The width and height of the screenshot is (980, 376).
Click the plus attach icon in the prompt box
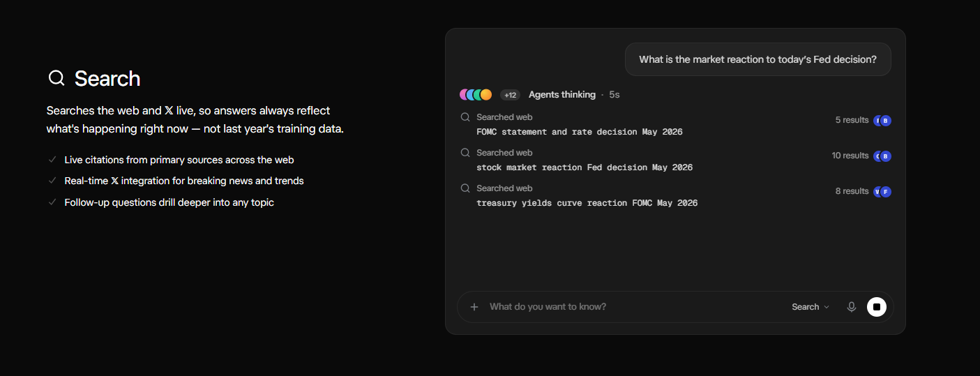pyautogui.click(x=474, y=307)
